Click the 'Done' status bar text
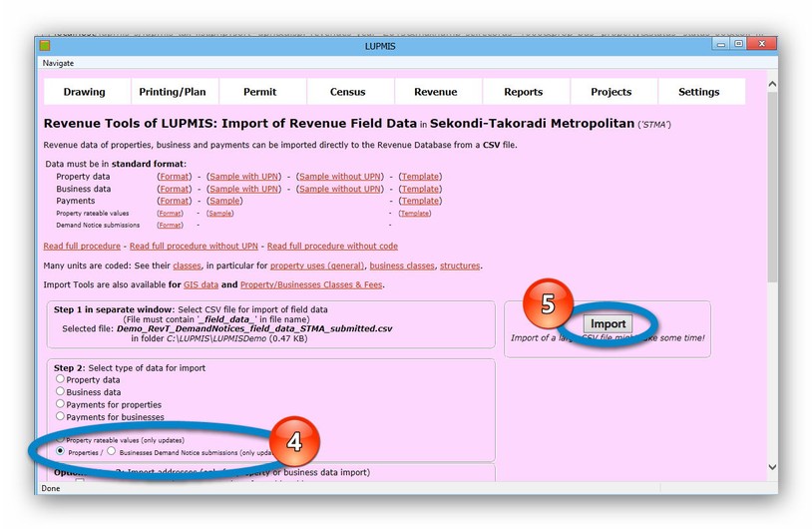812x529 pixels. click(x=51, y=489)
